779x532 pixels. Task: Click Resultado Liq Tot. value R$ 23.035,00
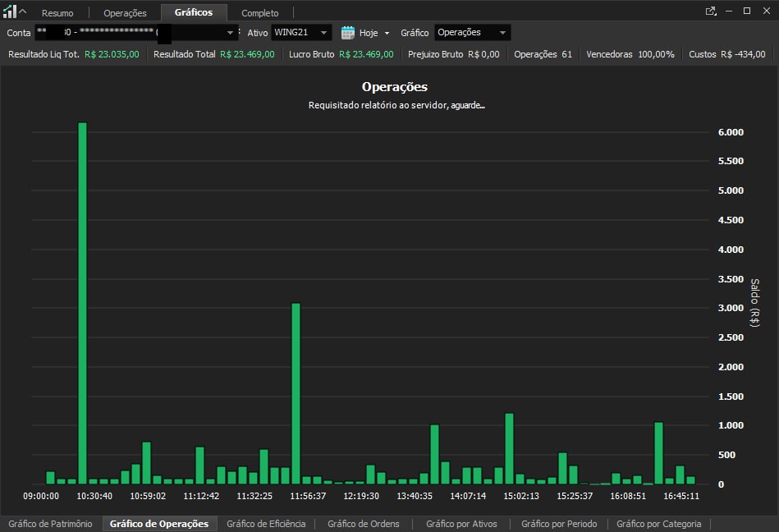[112, 54]
